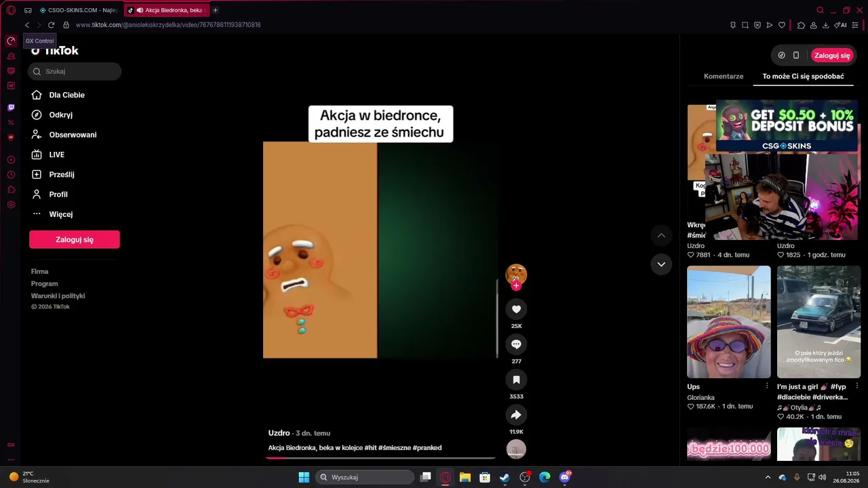Open the Opera GX main menu logo

click(11, 10)
